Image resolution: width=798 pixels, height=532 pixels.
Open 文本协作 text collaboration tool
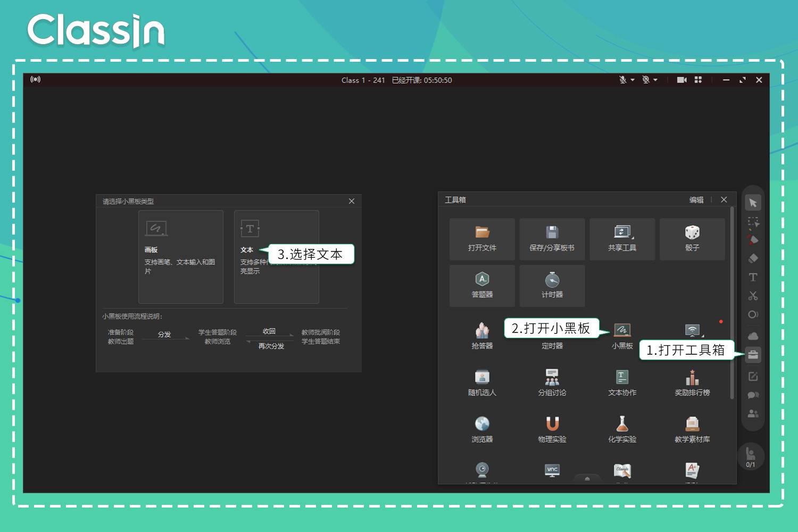point(622,383)
